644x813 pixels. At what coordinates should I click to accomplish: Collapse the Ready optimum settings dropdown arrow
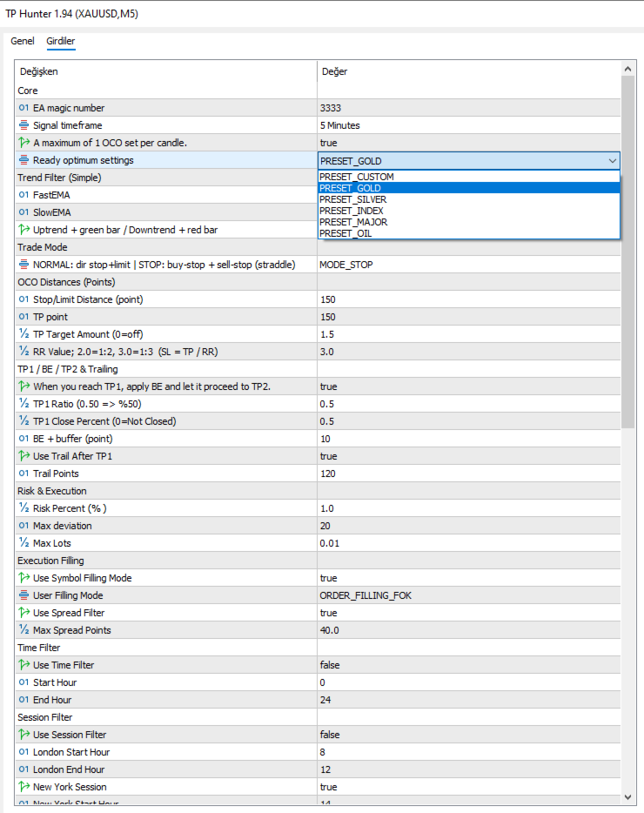(612, 160)
